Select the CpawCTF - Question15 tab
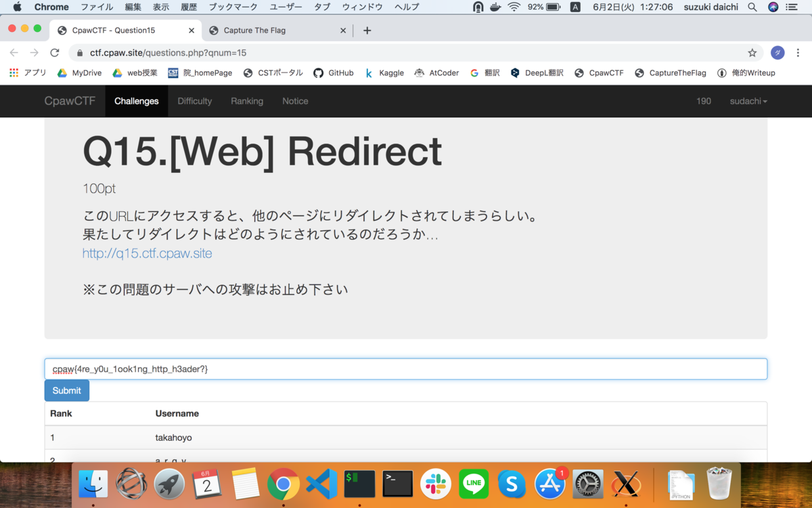812x508 pixels. point(125,30)
